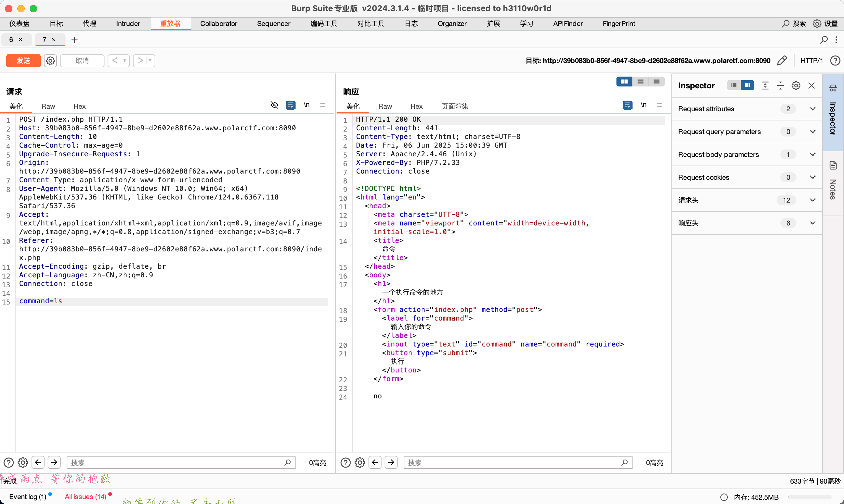Expand Request attributes section
The image size is (844, 504).
(x=812, y=109)
